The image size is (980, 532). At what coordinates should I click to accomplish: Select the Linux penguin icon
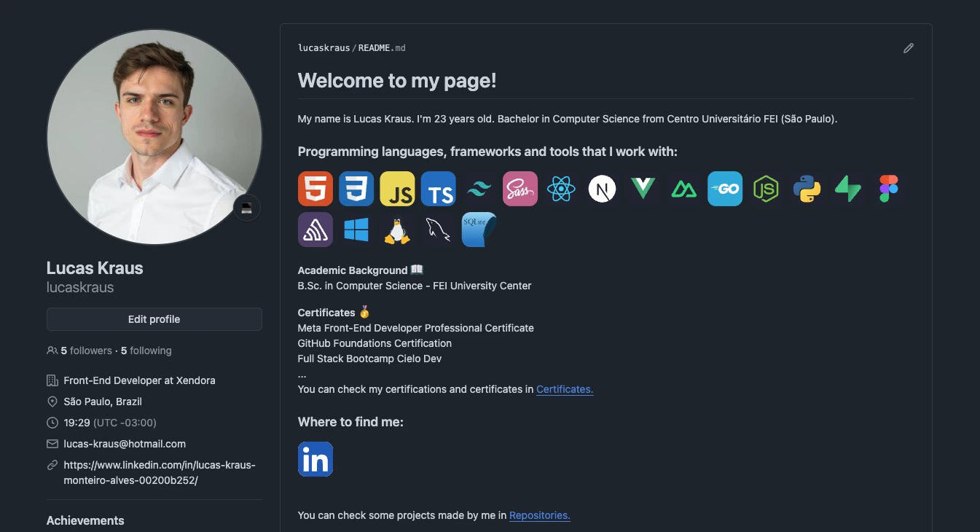pyautogui.click(x=397, y=229)
